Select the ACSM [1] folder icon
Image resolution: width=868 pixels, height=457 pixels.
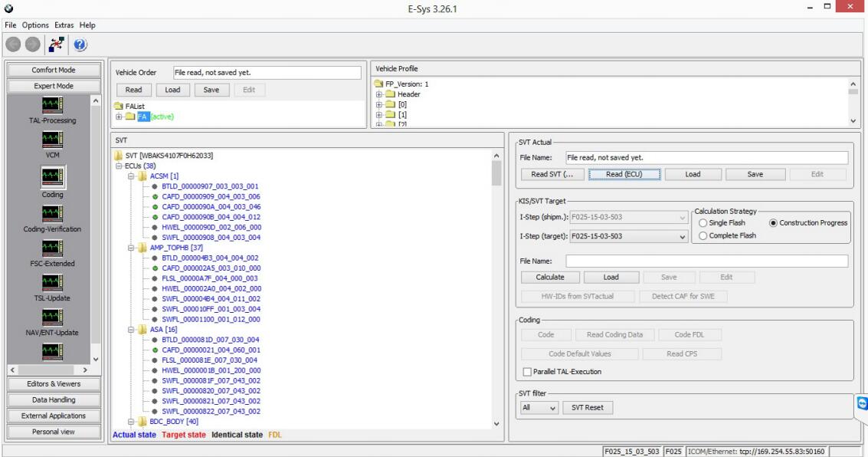click(142, 176)
